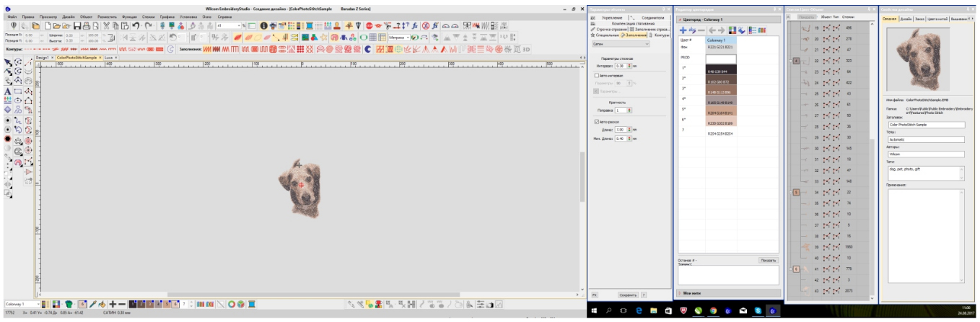The height and width of the screenshot is (322, 980).
Task: Click the Сохранить button
Action: (x=628, y=295)
